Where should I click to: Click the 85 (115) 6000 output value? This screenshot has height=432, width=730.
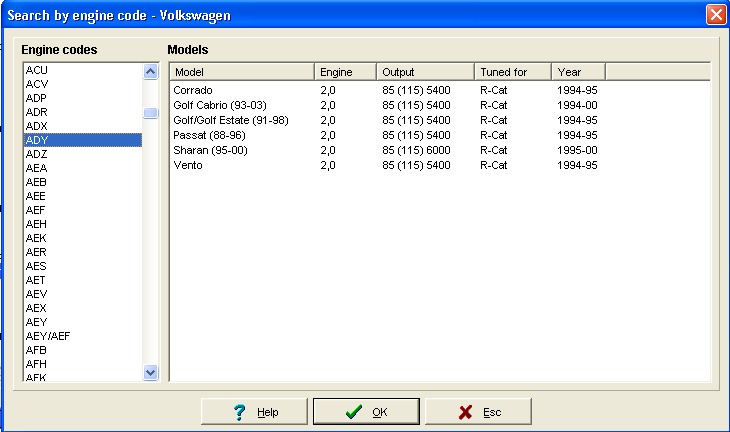(416, 150)
